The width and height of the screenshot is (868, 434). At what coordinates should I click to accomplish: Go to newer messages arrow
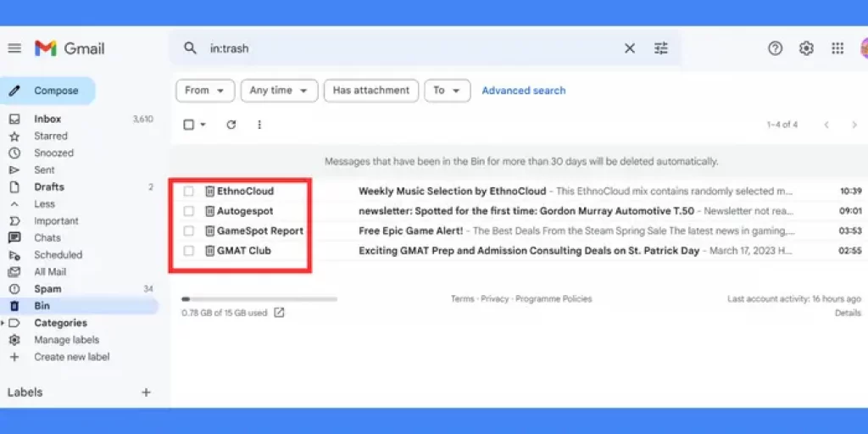tap(826, 125)
